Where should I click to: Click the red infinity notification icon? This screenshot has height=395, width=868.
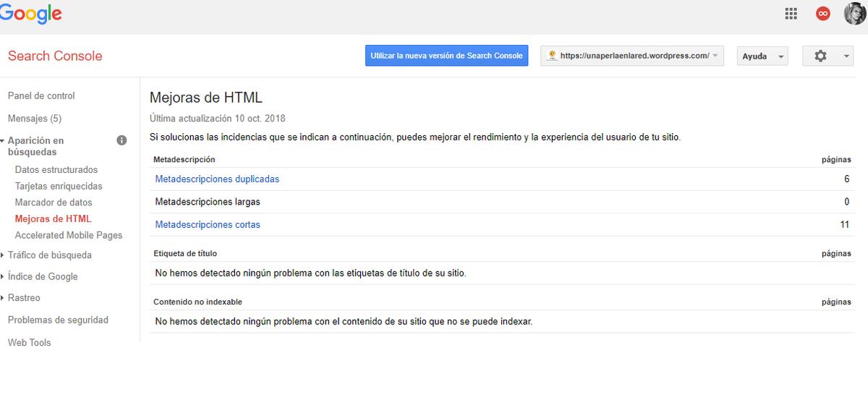tap(822, 14)
